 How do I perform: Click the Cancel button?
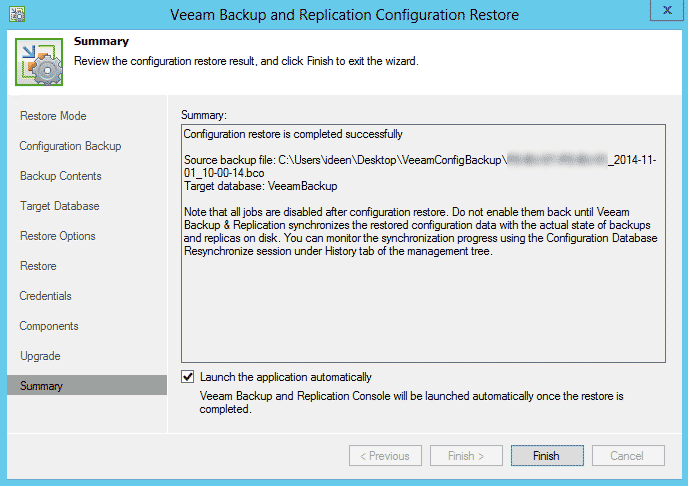628,456
